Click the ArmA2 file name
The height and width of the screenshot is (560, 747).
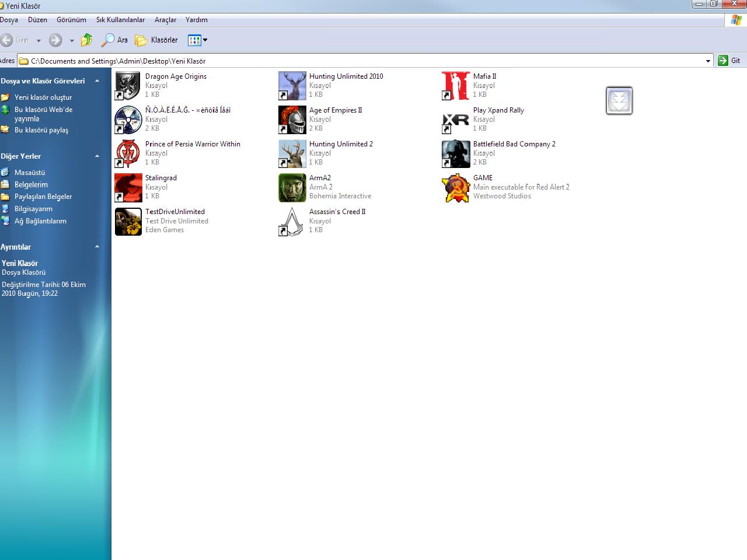pyautogui.click(x=320, y=178)
